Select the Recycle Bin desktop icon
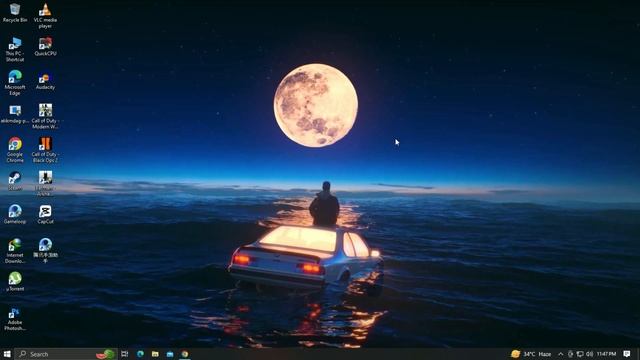640x360 pixels. click(15, 13)
